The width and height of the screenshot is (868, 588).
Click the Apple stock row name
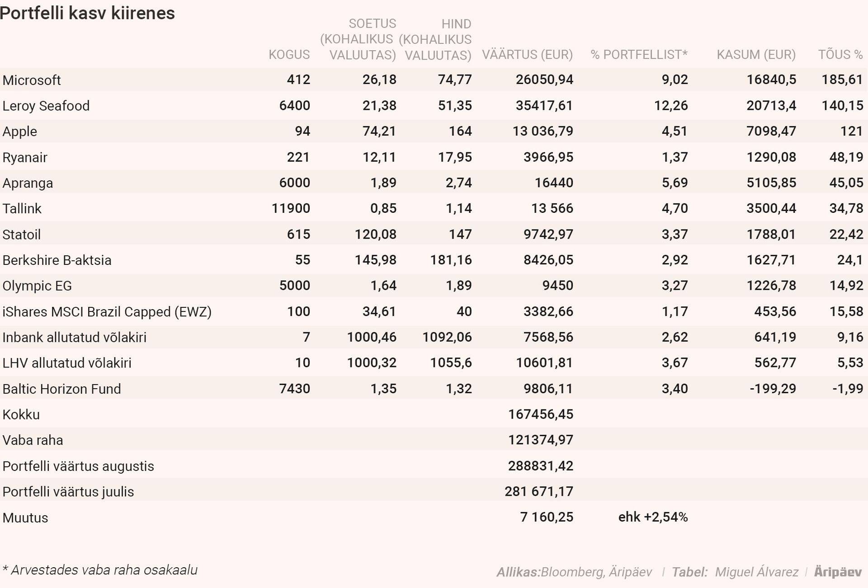click(x=20, y=132)
